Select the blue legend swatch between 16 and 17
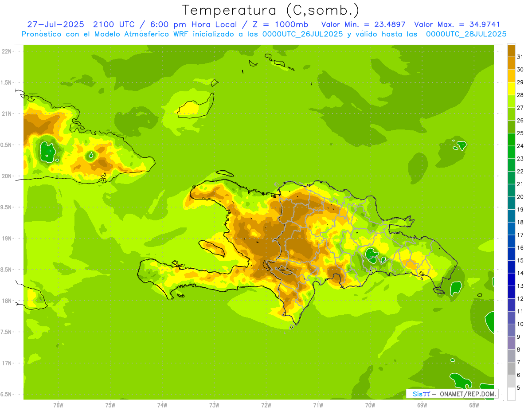The height and width of the screenshot is (411, 532). [511, 242]
